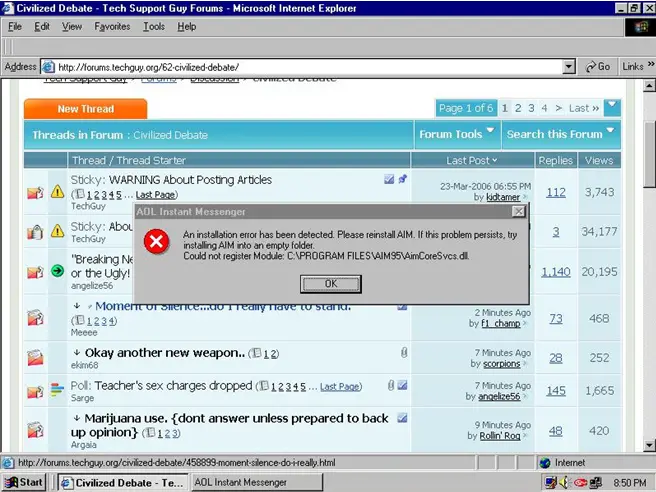
Task: Go to page 2 of thread list
Action: pos(518,108)
